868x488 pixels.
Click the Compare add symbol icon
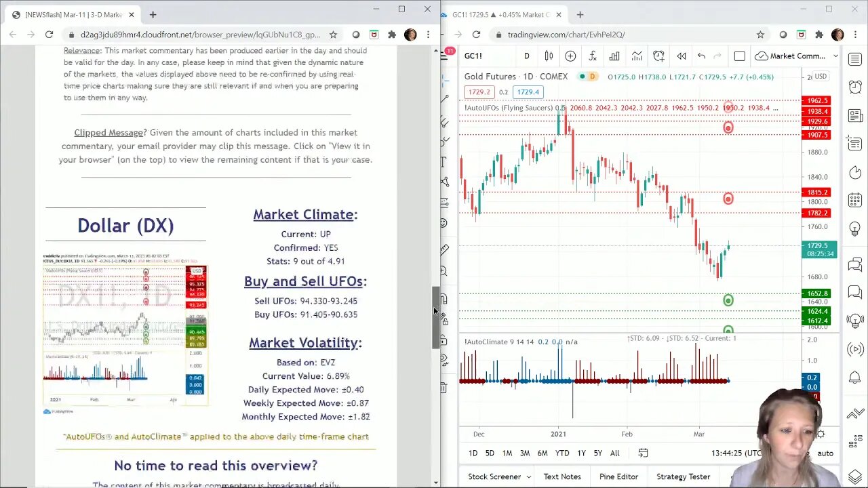point(570,56)
